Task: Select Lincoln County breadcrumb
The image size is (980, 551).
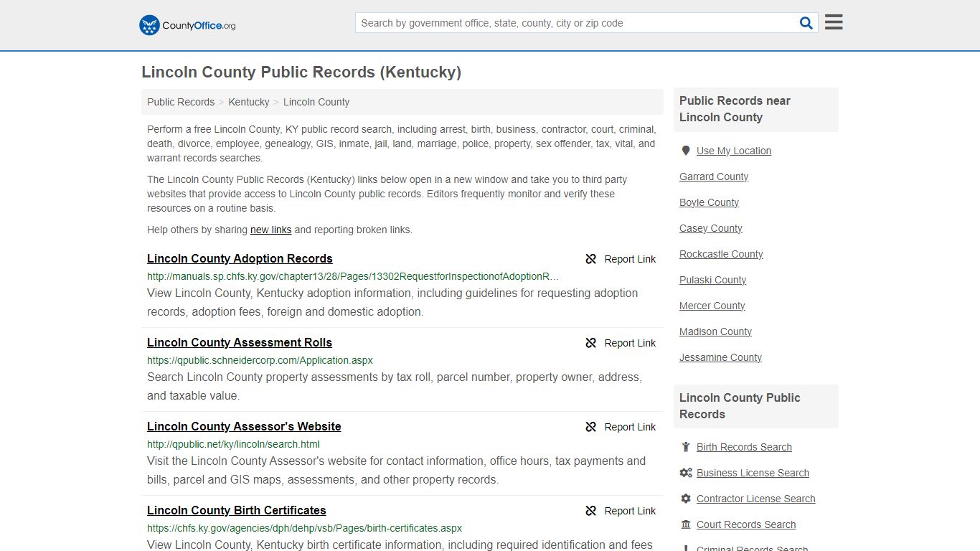Action: point(316,102)
